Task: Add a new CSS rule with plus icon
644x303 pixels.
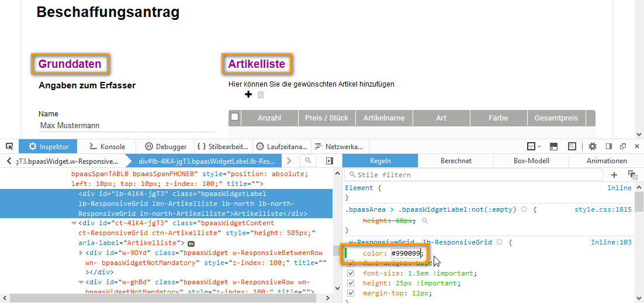Action: pyautogui.click(x=614, y=174)
